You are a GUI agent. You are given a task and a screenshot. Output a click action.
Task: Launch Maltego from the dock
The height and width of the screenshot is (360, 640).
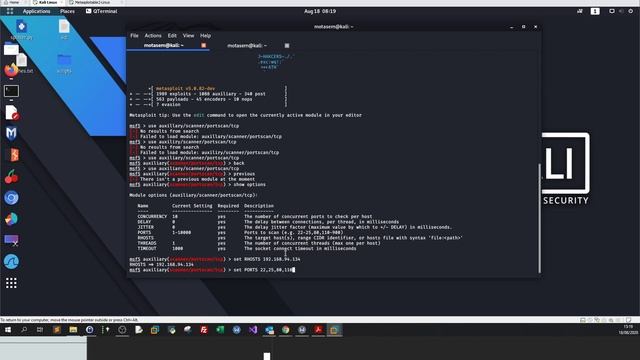[x=11, y=133]
